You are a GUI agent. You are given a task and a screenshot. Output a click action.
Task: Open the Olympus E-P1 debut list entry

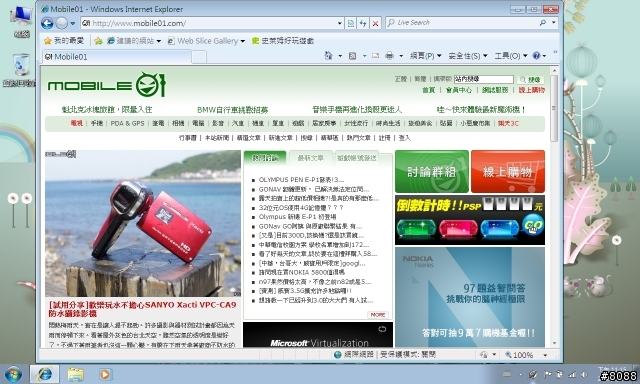pyautogui.click(x=297, y=217)
